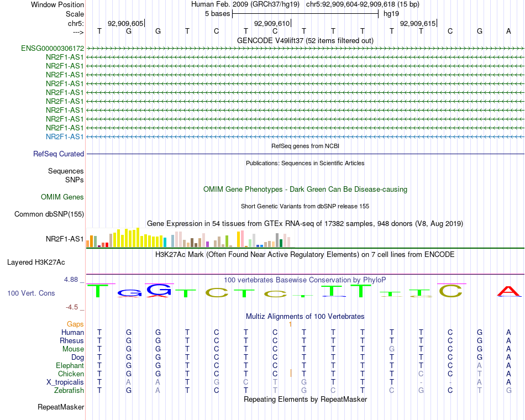This screenshot has width=525, height=420.
Task: Select the Human species label
Action: (72, 332)
